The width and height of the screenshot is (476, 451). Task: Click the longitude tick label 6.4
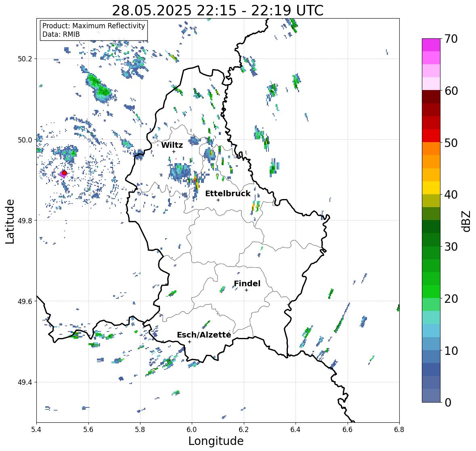tap(296, 429)
